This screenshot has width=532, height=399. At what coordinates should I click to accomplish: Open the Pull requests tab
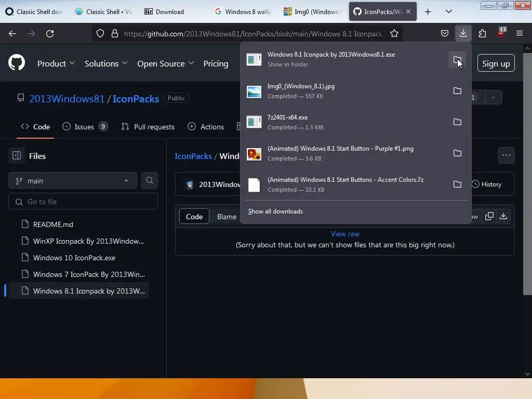click(x=148, y=127)
